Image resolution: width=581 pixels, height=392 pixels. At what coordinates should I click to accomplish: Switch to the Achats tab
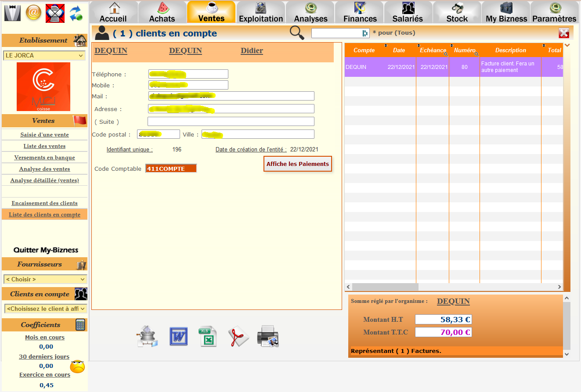point(162,12)
